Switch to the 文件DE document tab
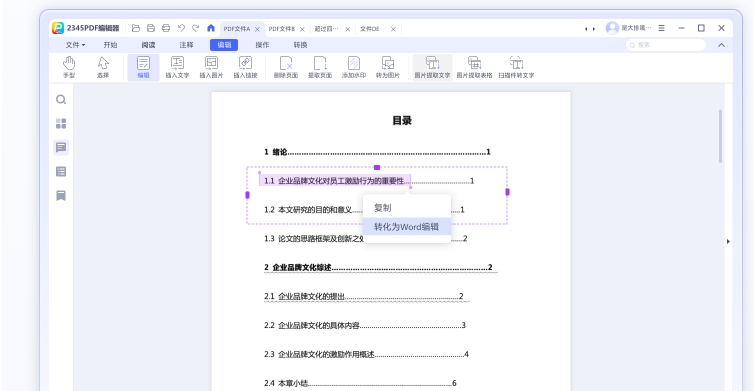754x391 pixels. point(370,29)
